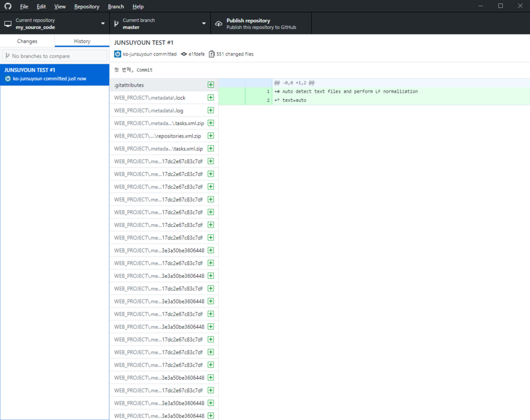Click the ko-junsuyoun avatar in the commit header
Image resolution: width=530 pixels, height=420 pixels.
(117, 54)
